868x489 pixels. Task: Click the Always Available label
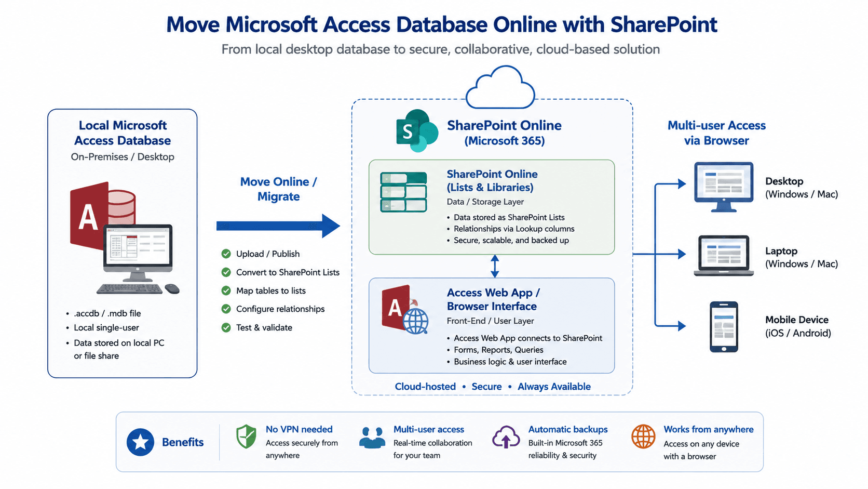click(554, 387)
